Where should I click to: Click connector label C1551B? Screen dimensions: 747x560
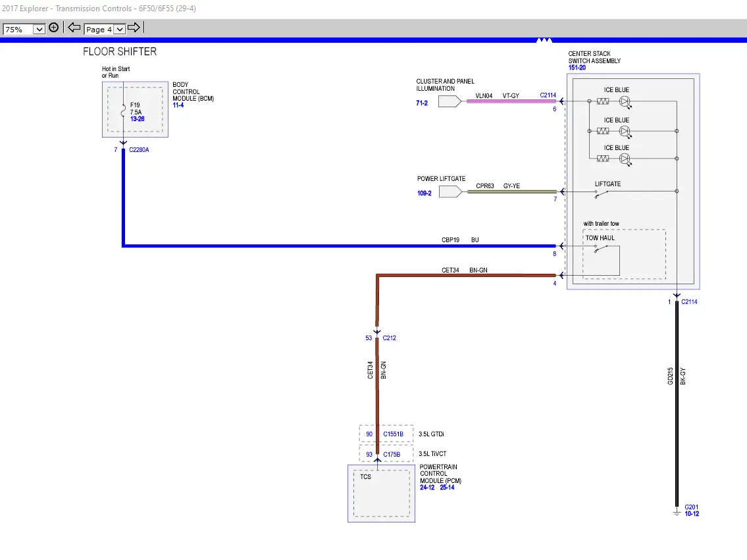(x=393, y=434)
